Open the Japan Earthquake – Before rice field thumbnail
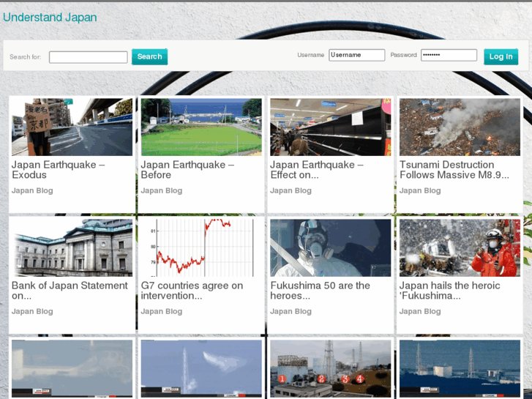Image resolution: width=532 pixels, height=399 pixels. pos(201,127)
